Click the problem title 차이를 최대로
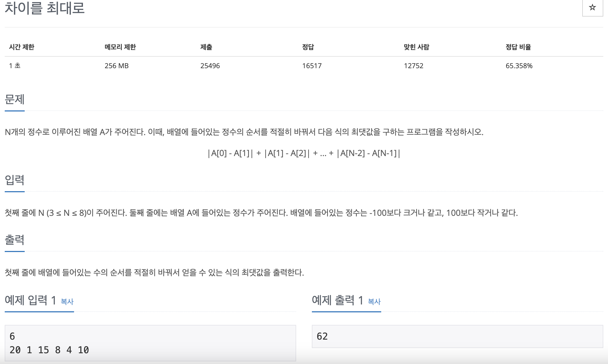 (x=45, y=8)
